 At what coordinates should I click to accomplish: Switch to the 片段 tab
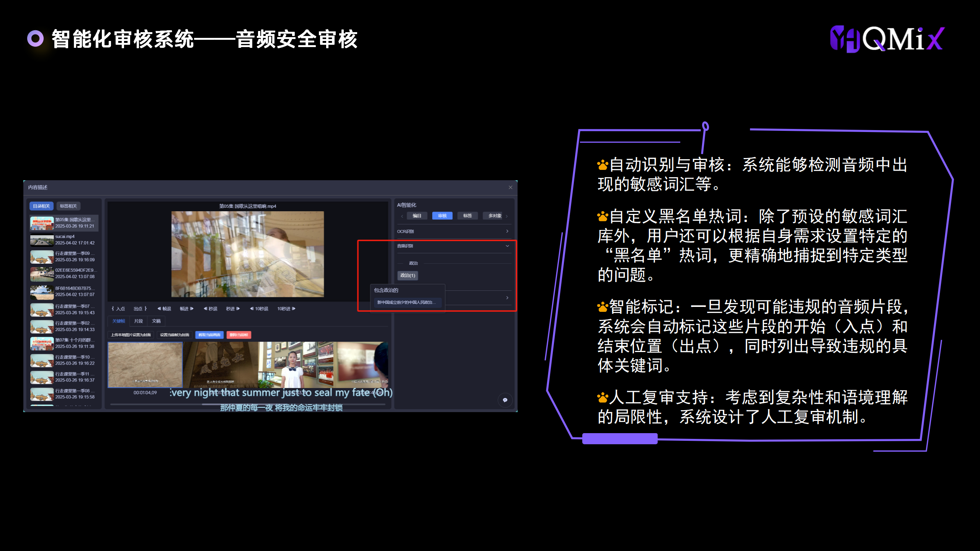point(139,321)
